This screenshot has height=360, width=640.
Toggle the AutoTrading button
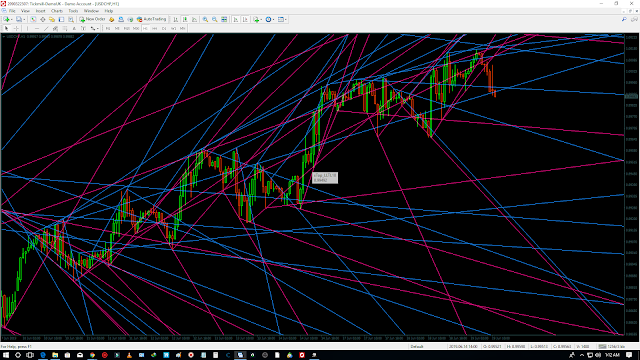point(151,19)
